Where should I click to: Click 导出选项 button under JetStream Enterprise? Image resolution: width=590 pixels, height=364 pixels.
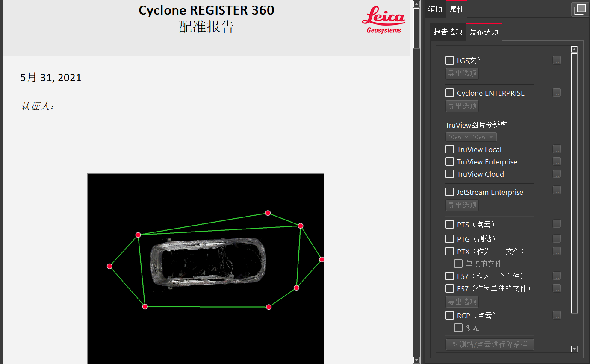pos(462,205)
